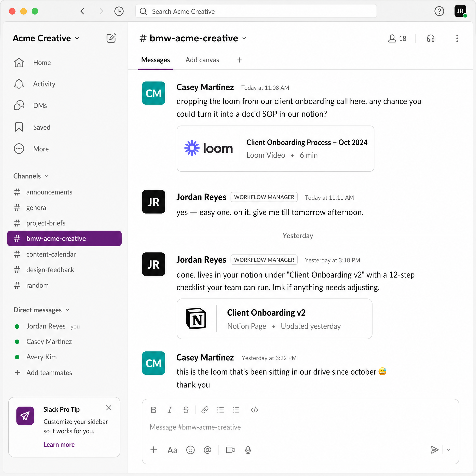The height and width of the screenshot is (476, 476).
Task: Send the message with the paper plane
Action: coord(435,450)
